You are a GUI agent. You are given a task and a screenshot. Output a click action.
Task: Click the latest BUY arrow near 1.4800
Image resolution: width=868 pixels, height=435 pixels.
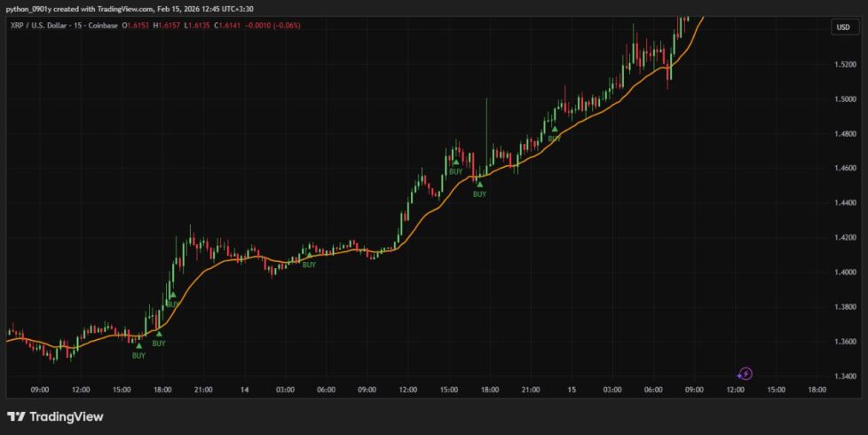(x=554, y=129)
